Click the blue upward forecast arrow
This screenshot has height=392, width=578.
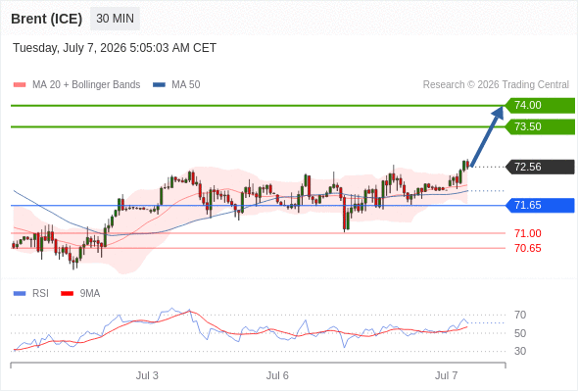click(x=487, y=136)
